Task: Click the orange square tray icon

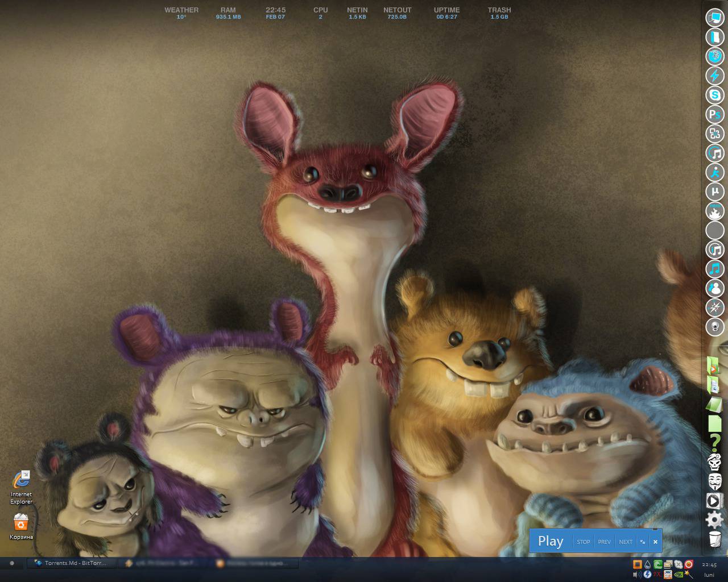Action: coord(637,564)
